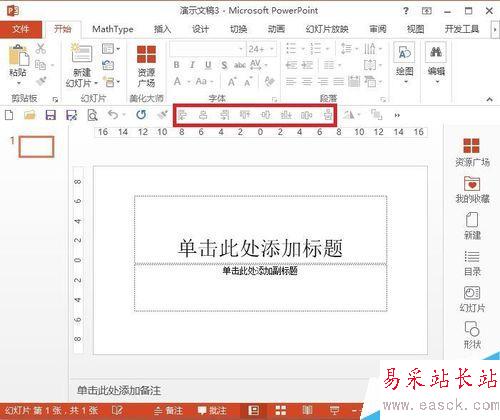This screenshot has width=500, height=420.
Task: Show more quick access toolbar commands
Action: tap(397, 115)
